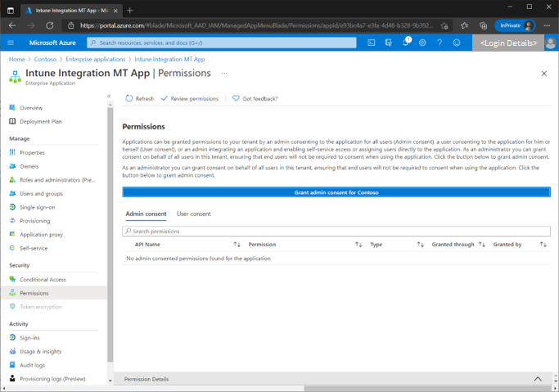The height and width of the screenshot is (392, 559).
Task: Open Audit logs
Action: pyautogui.click(x=33, y=365)
